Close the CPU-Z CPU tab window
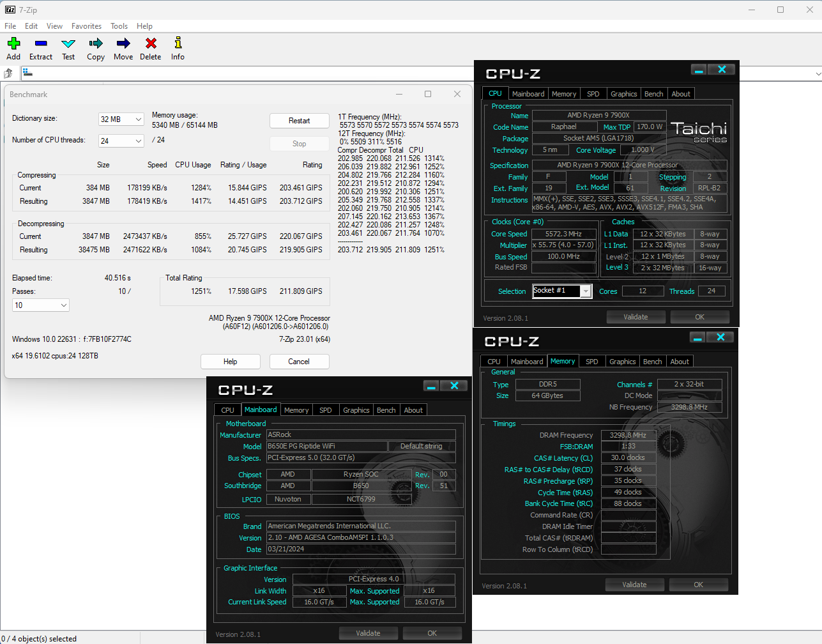This screenshot has width=822, height=644. [722, 70]
